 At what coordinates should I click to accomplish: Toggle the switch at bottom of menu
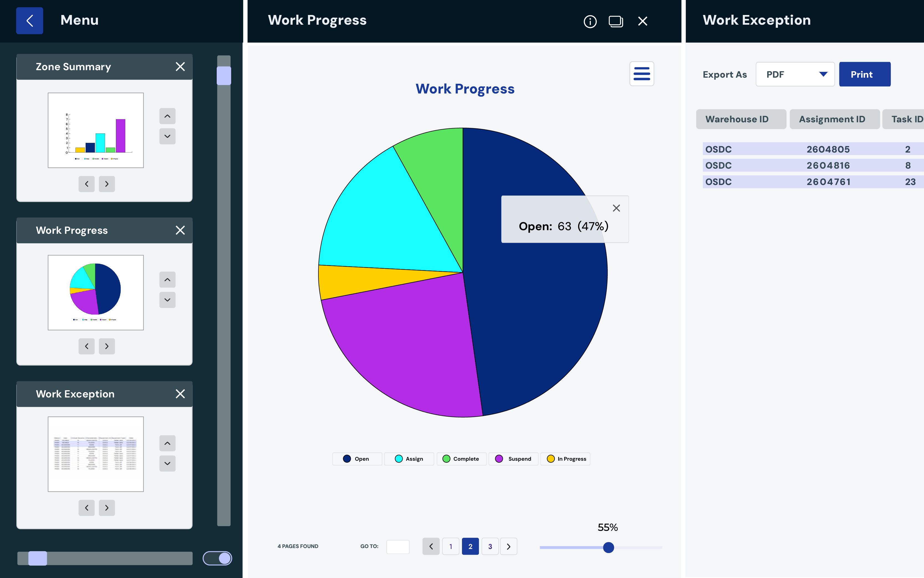[x=217, y=558]
